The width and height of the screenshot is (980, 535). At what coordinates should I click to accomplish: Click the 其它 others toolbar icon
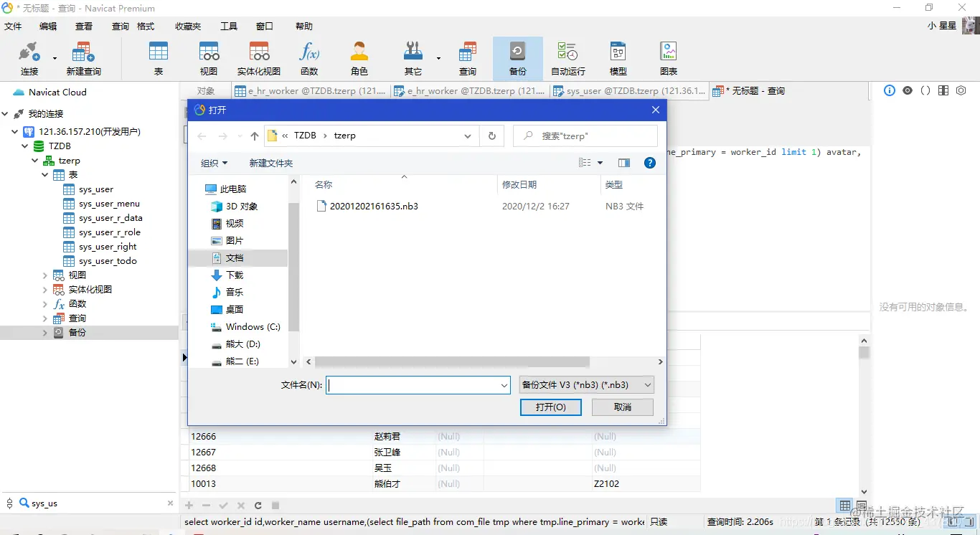pyautogui.click(x=413, y=59)
